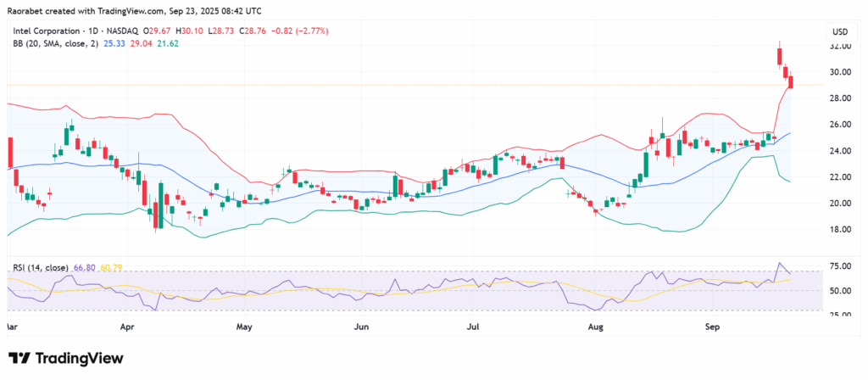Screen dimensions: 868x380
Task: Click the Apr label on time axis
Action: point(127,328)
